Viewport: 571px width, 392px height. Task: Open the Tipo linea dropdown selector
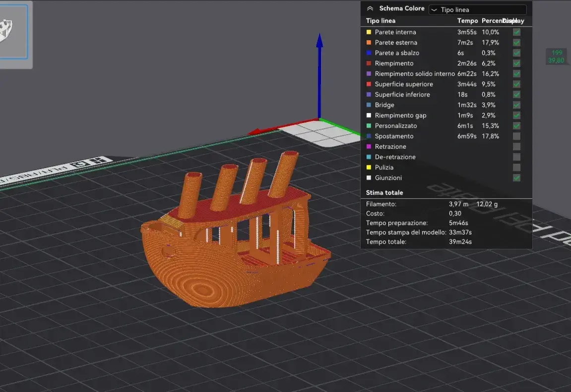point(477,9)
